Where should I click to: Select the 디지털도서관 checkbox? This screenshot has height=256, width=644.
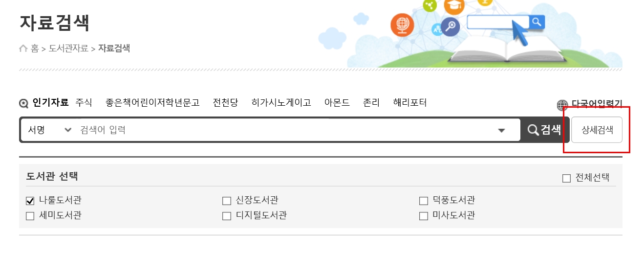click(226, 216)
